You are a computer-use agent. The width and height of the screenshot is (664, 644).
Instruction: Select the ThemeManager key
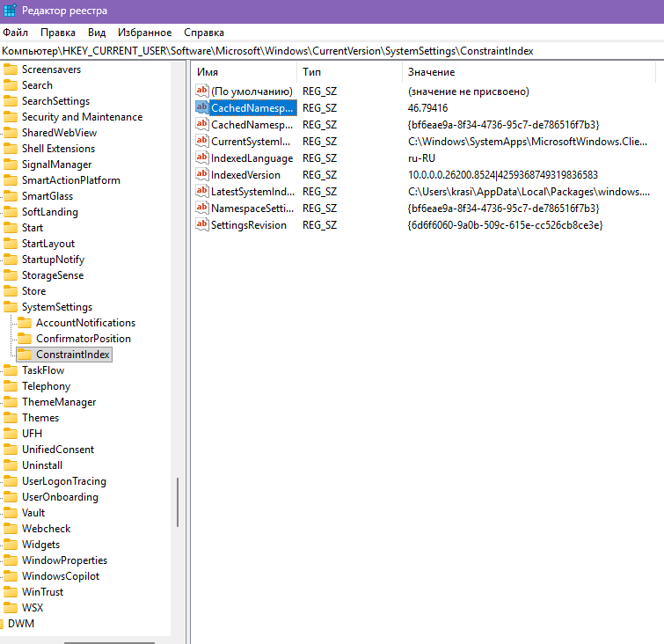click(59, 402)
